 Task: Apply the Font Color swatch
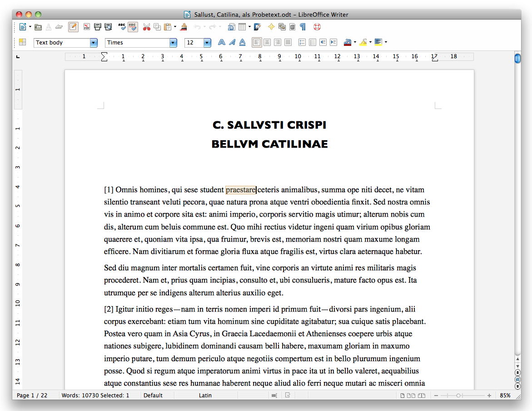tap(348, 42)
